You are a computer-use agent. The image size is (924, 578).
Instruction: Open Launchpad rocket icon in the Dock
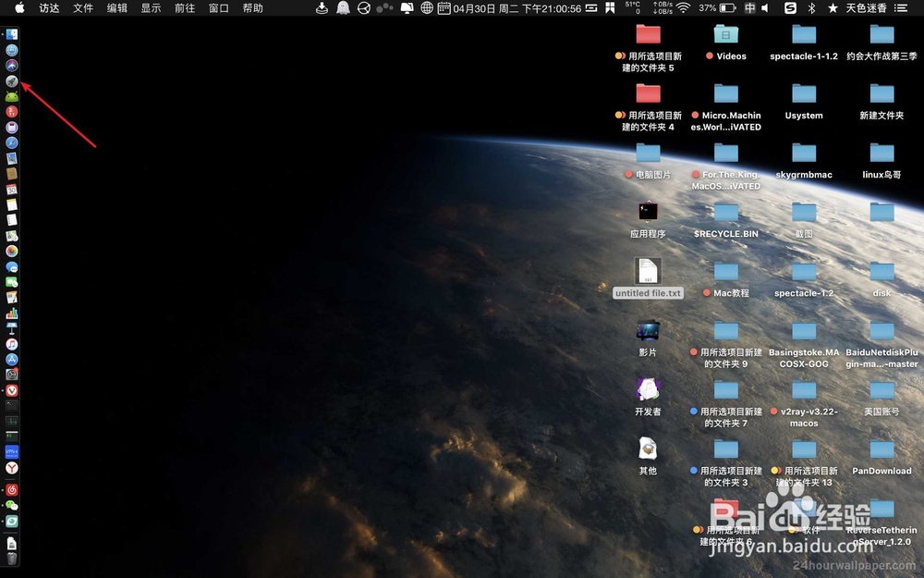12,80
